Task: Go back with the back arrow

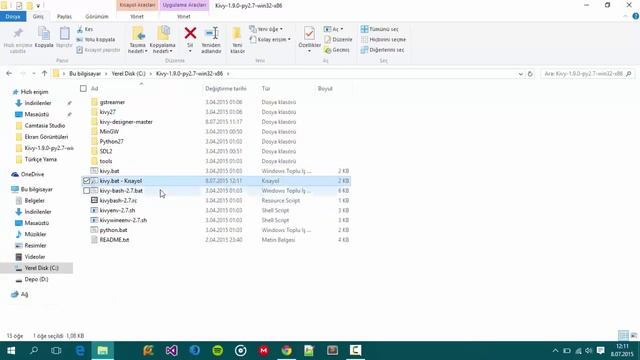Action: 9,73
